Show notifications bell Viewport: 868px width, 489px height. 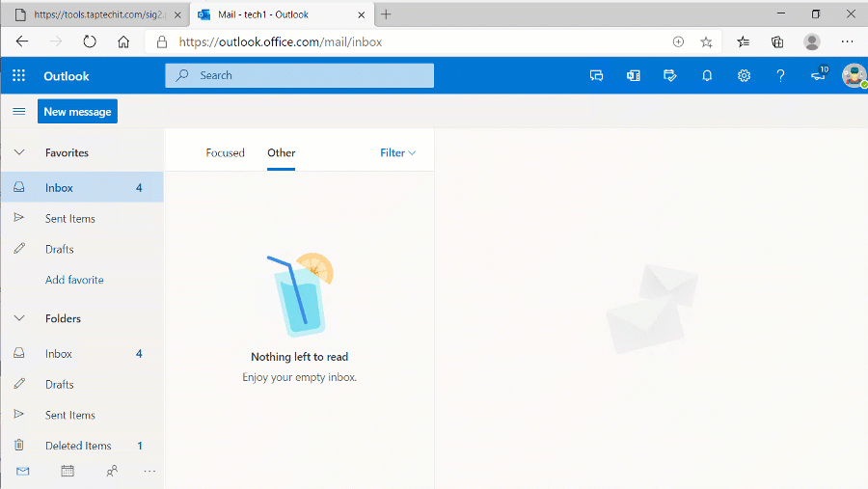coord(707,76)
